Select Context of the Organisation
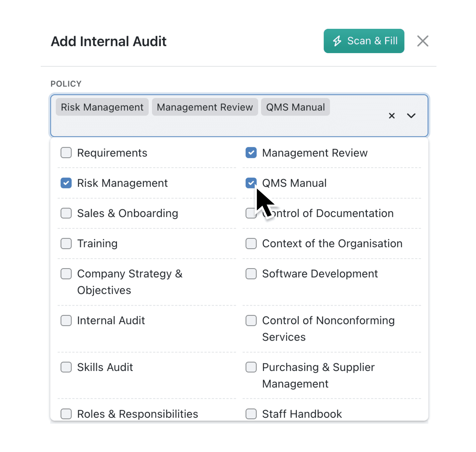The height and width of the screenshot is (452, 476). [x=251, y=244]
